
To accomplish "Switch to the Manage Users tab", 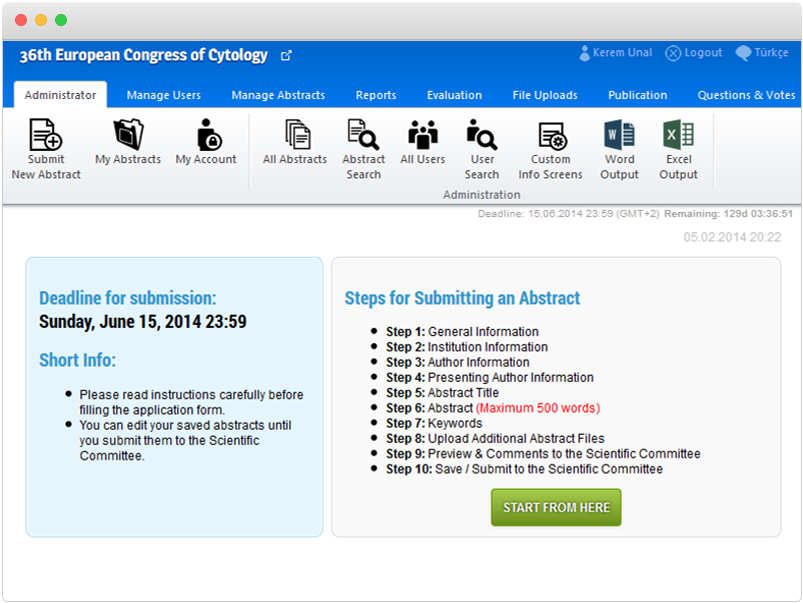I will click(164, 95).
